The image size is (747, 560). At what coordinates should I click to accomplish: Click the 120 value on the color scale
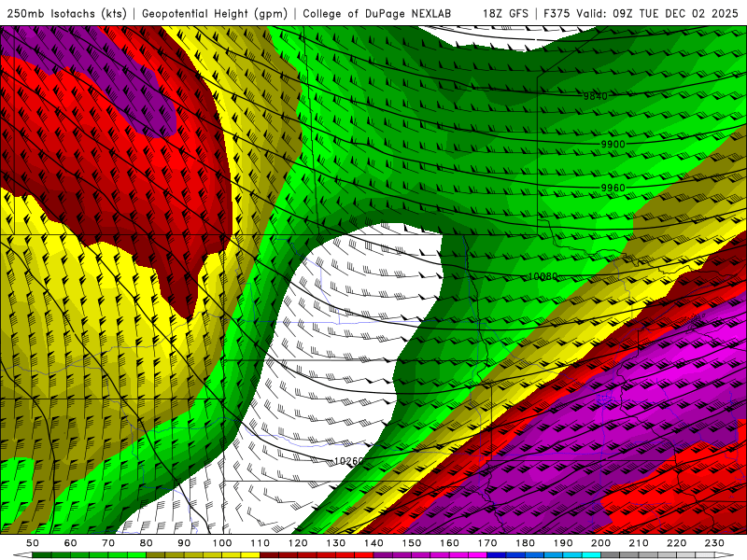pyautogui.click(x=298, y=543)
